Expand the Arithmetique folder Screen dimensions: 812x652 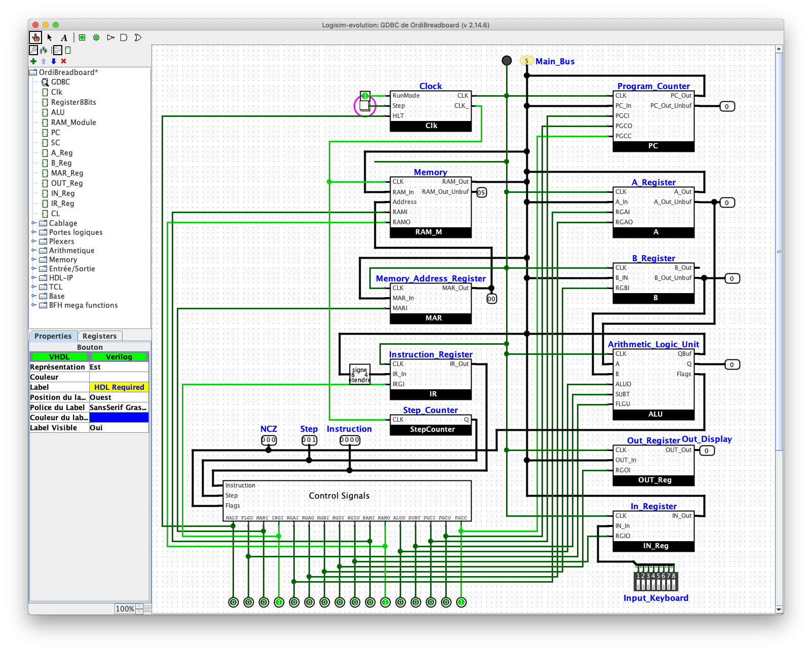coord(34,250)
